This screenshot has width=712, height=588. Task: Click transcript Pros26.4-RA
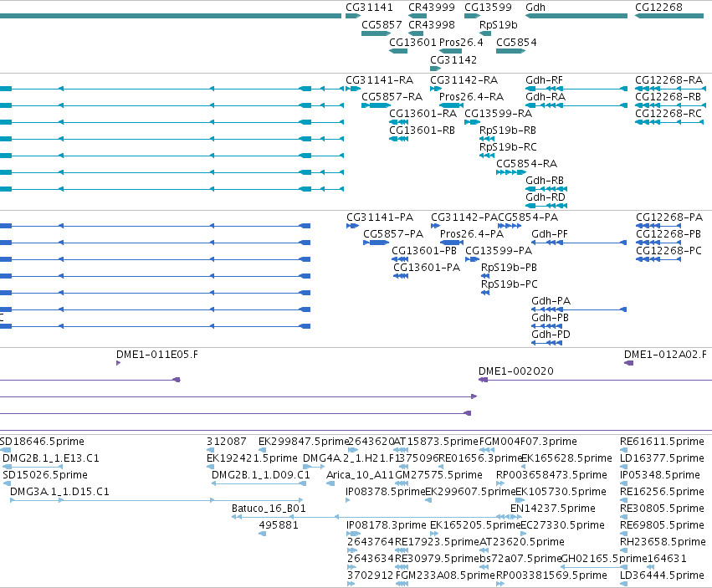pyautogui.click(x=471, y=97)
